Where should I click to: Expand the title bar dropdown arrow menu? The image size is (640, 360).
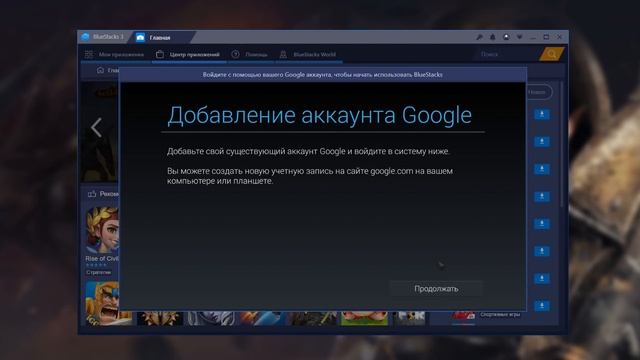[x=520, y=37]
